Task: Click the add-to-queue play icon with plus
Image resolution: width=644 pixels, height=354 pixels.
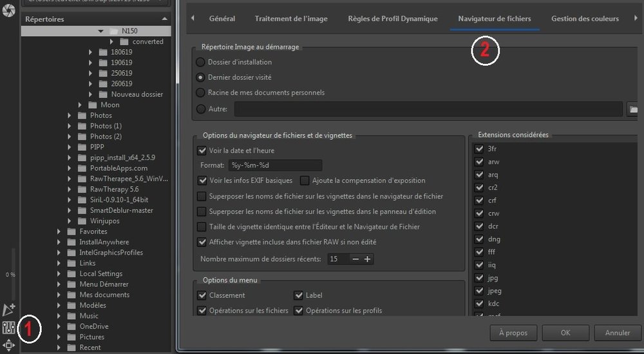Action: [x=8, y=309]
